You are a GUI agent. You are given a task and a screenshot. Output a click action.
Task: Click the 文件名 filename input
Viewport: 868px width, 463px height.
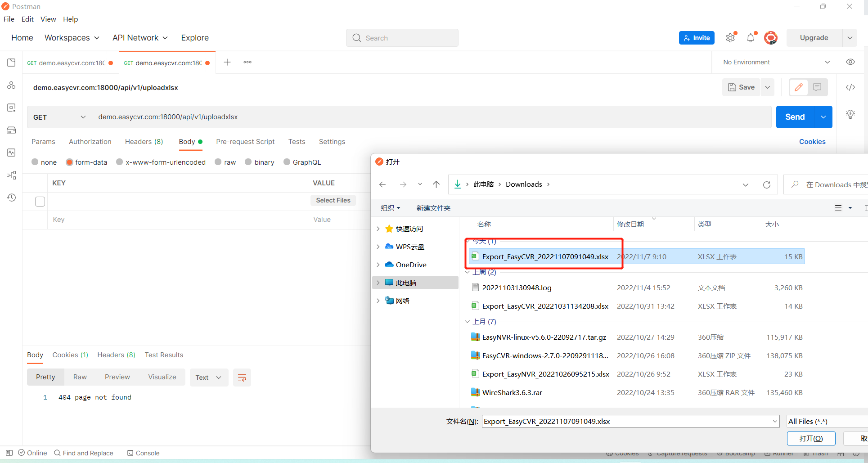630,422
